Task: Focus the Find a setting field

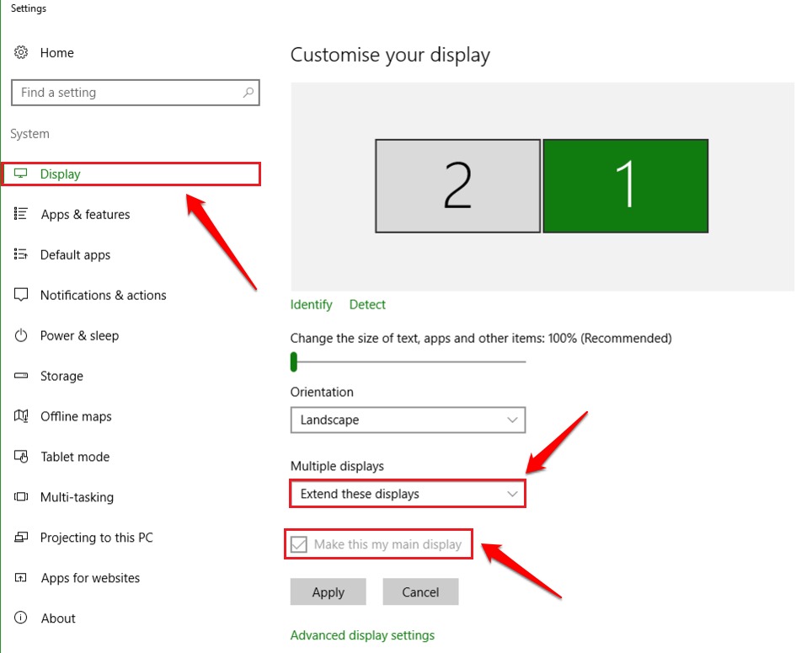Action: point(135,93)
